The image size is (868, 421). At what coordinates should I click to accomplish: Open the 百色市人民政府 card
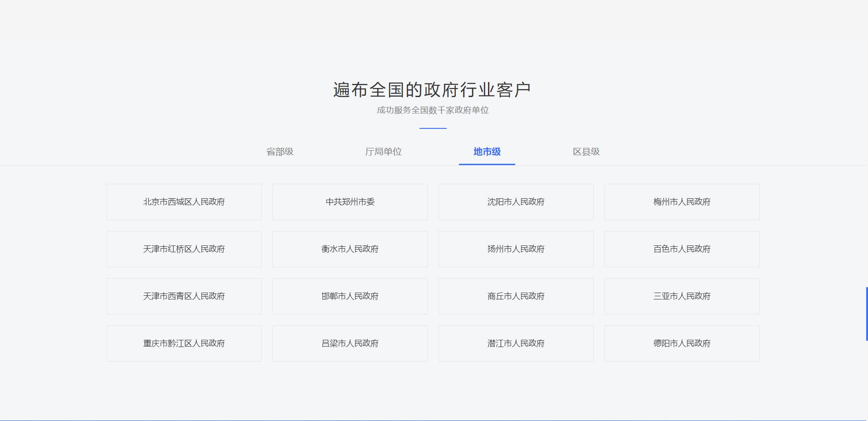[682, 249]
